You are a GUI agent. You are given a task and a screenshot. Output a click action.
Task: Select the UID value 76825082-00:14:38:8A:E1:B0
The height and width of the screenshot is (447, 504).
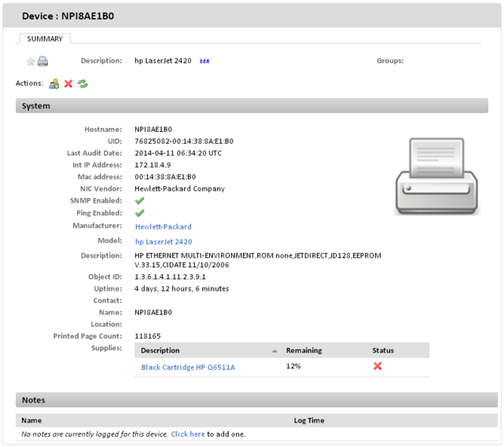coord(184,141)
